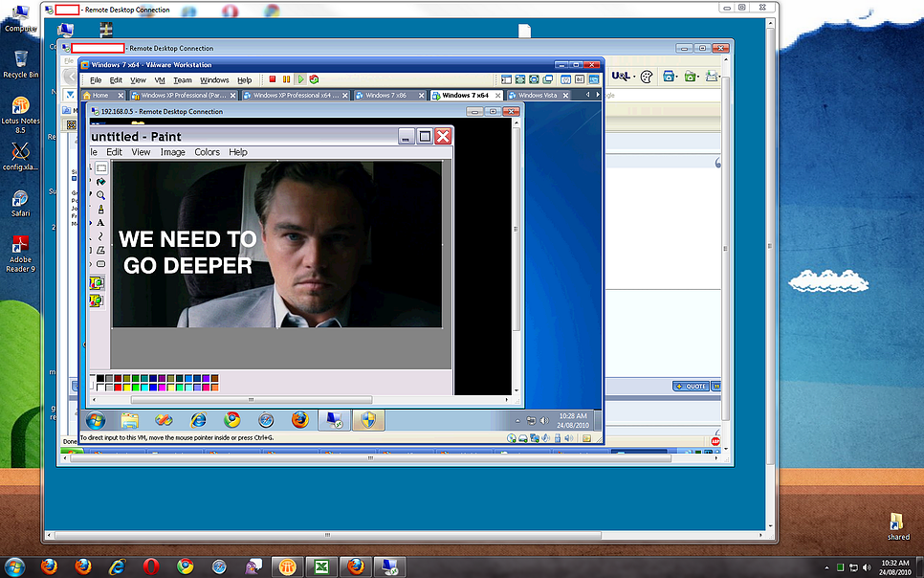Open the guest Windows 7 Start button

(96, 420)
